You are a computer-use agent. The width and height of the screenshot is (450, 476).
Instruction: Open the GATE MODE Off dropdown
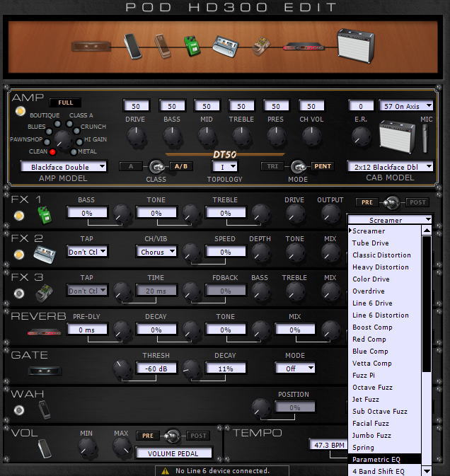[294, 368]
